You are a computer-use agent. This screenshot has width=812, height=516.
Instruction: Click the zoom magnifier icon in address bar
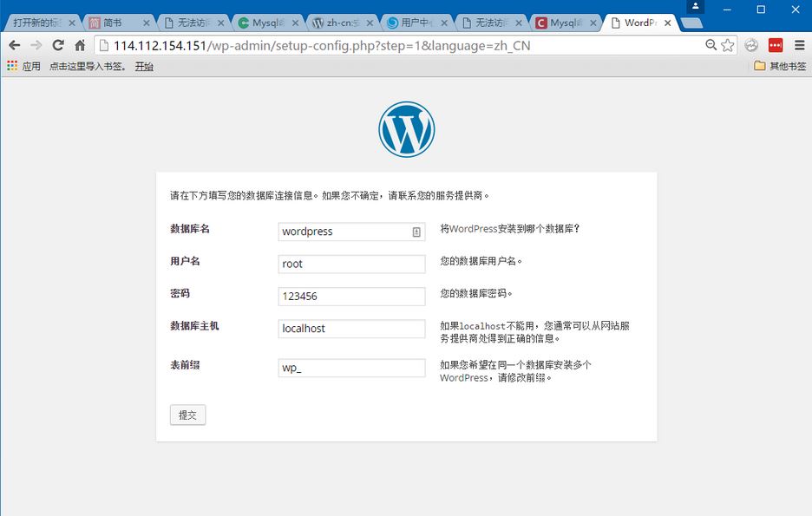[711, 45]
